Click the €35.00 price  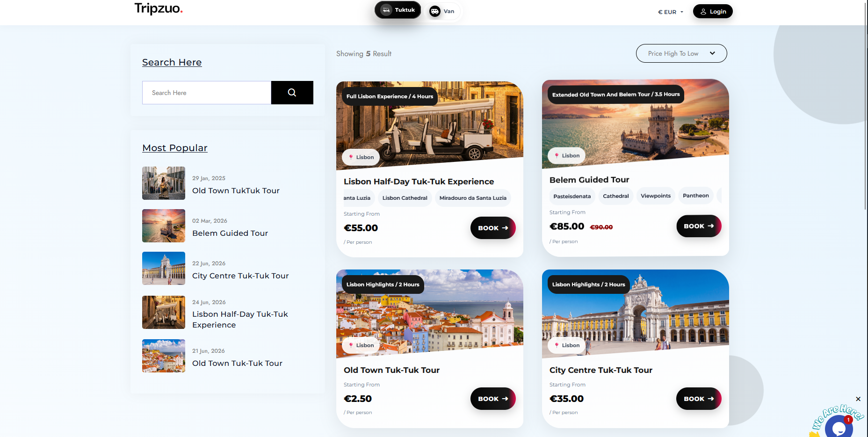[566, 399]
